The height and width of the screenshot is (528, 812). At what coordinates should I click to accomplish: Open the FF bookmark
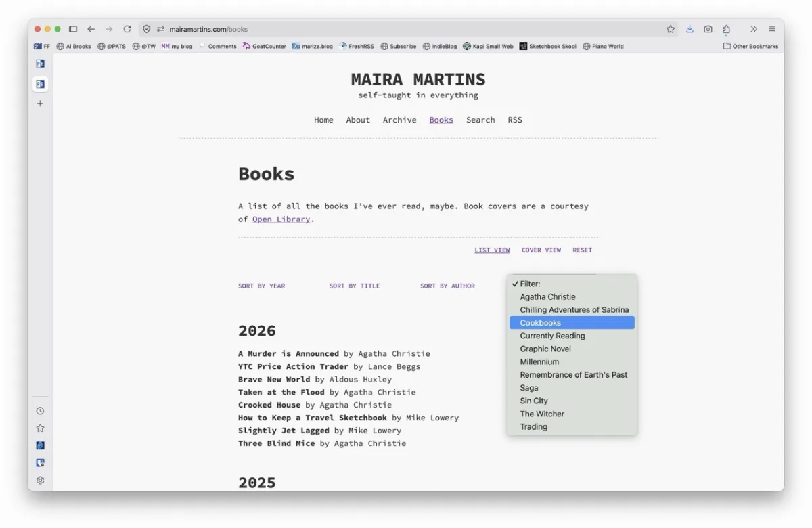(x=42, y=47)
